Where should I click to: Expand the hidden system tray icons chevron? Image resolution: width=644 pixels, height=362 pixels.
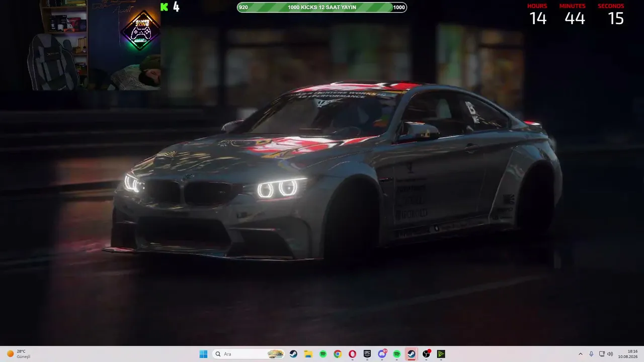pyautogui.click(x=580, y=354)
